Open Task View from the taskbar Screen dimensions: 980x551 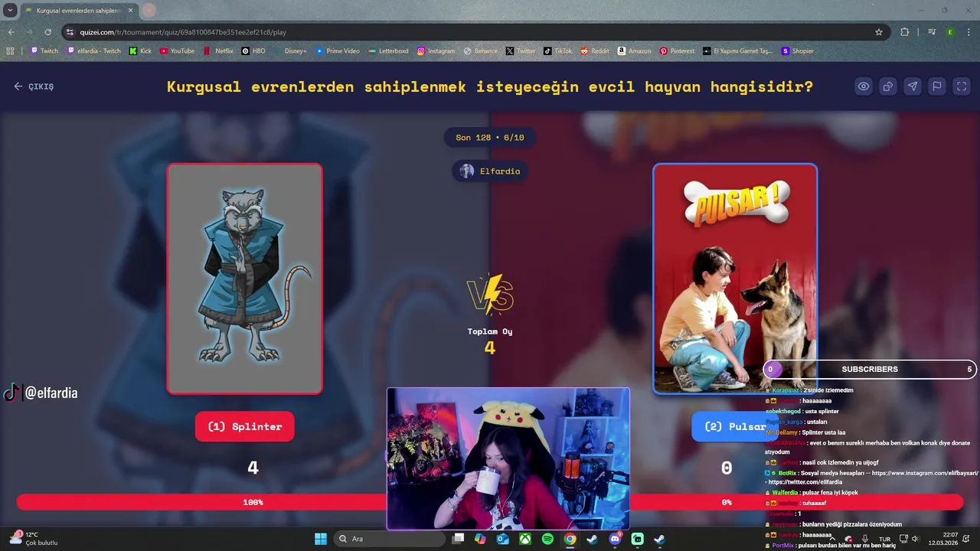click(x=458, y=539)
